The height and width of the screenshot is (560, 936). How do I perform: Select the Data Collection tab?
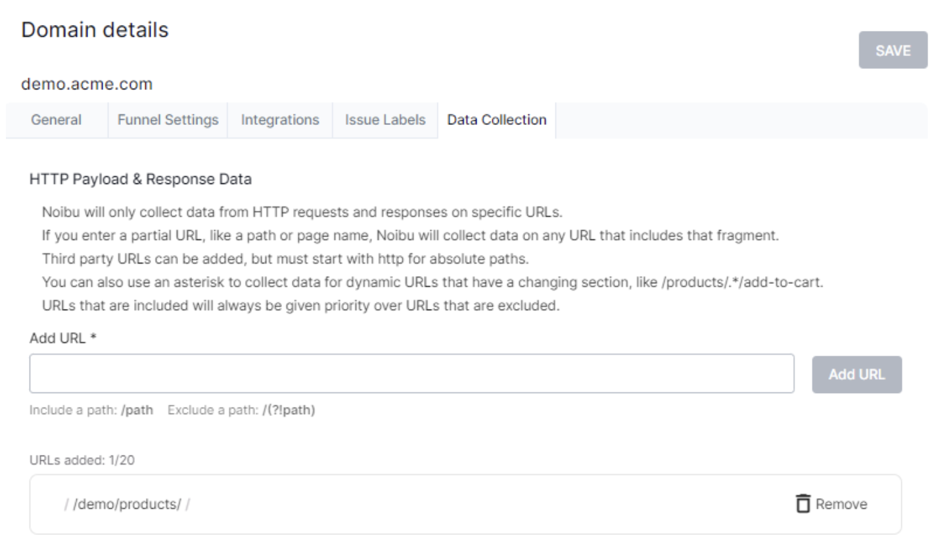[x=497, y=120]
